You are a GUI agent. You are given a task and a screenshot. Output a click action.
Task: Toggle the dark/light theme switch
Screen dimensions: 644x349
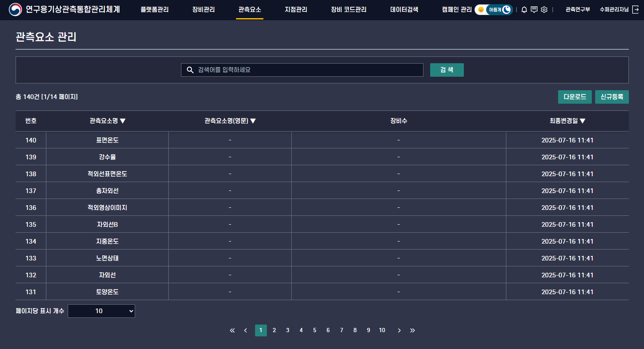494,10
